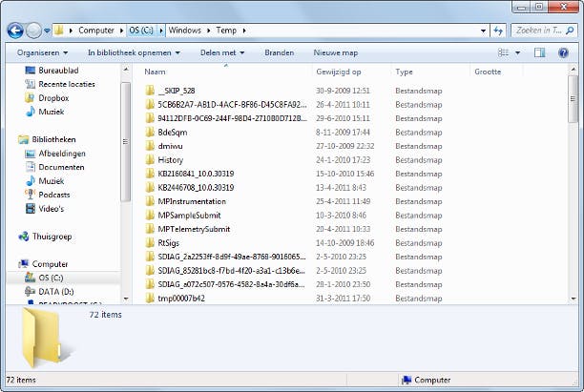Click the folder icon in address bar
The image size is (584, 392).
[58, 31]
